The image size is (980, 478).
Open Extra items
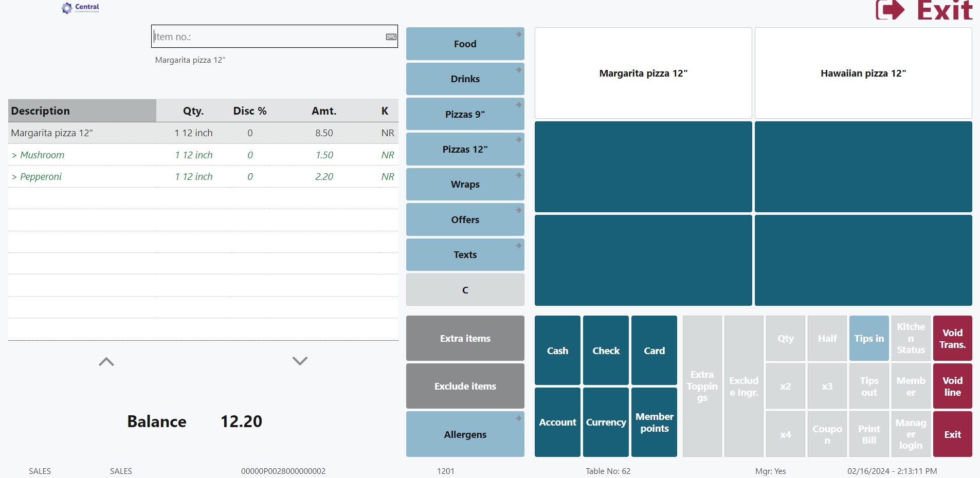click(x=465, y=338)
